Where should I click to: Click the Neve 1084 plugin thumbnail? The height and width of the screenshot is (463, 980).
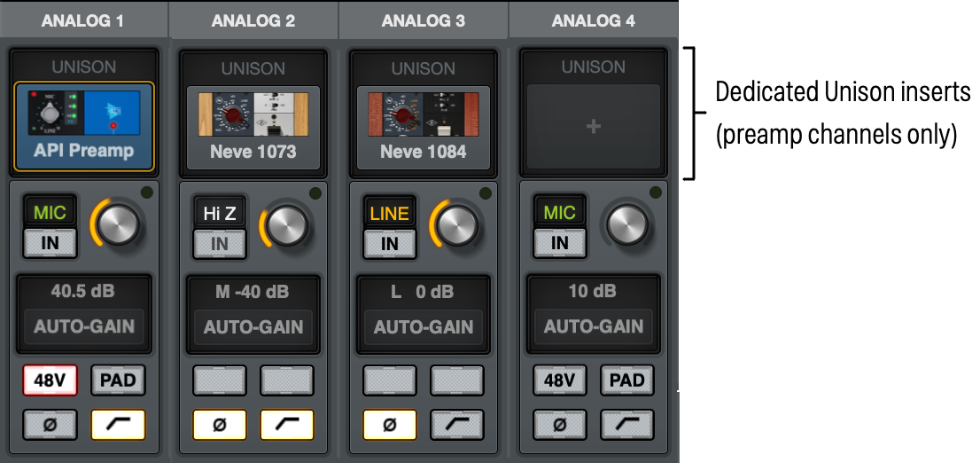click(x=424, y=115)
